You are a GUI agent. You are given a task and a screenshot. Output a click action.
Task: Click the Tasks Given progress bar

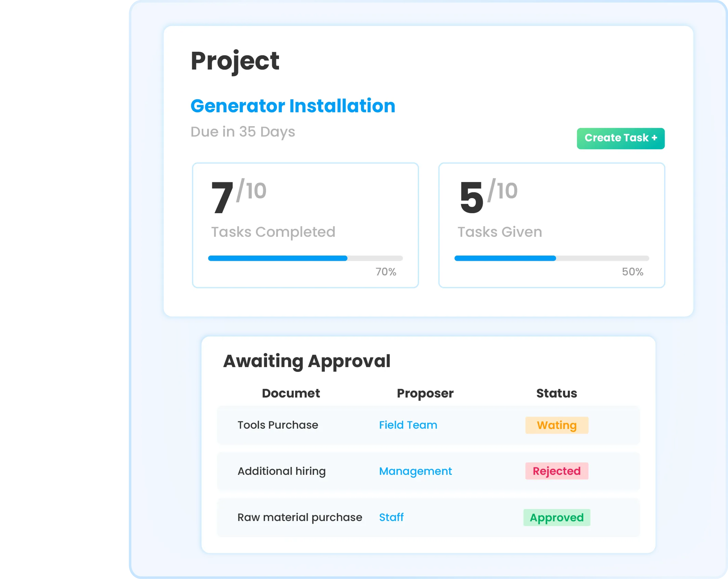click(x=551, y=258)
